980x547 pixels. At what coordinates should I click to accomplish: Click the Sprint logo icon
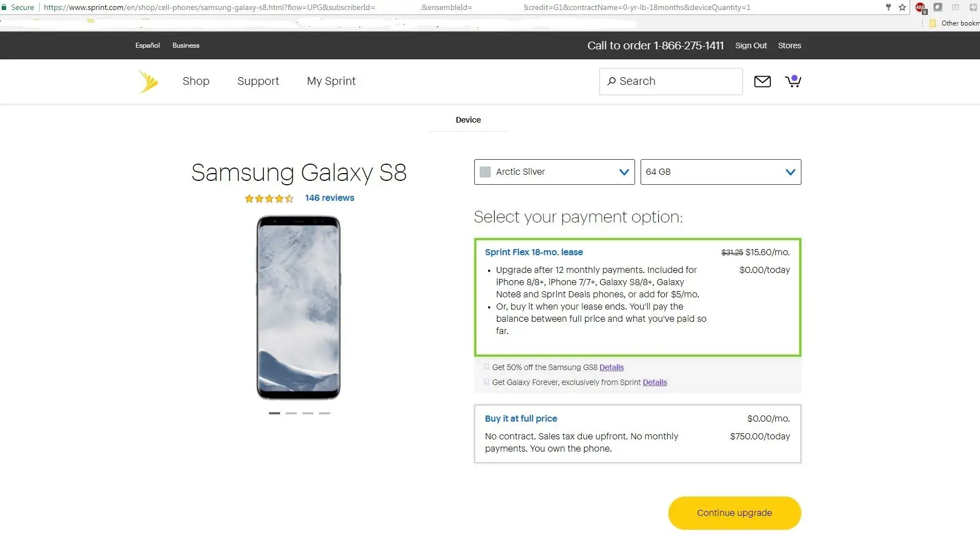coord(148,82)
